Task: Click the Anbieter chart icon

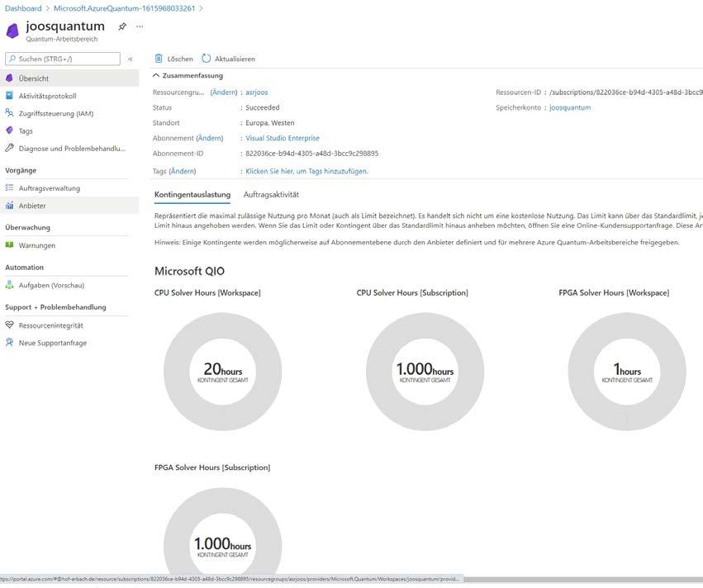Action: coord(9,206)
